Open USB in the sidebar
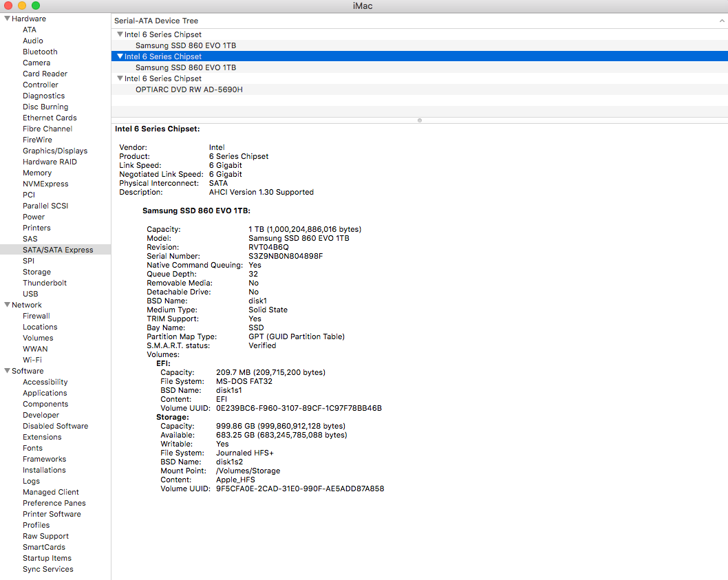 click(30, 294)
